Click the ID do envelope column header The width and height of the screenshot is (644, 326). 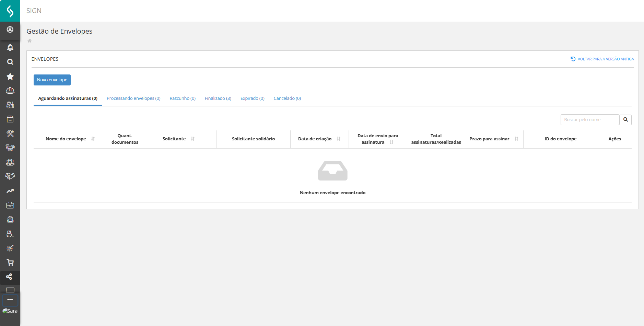click(561, 139)
